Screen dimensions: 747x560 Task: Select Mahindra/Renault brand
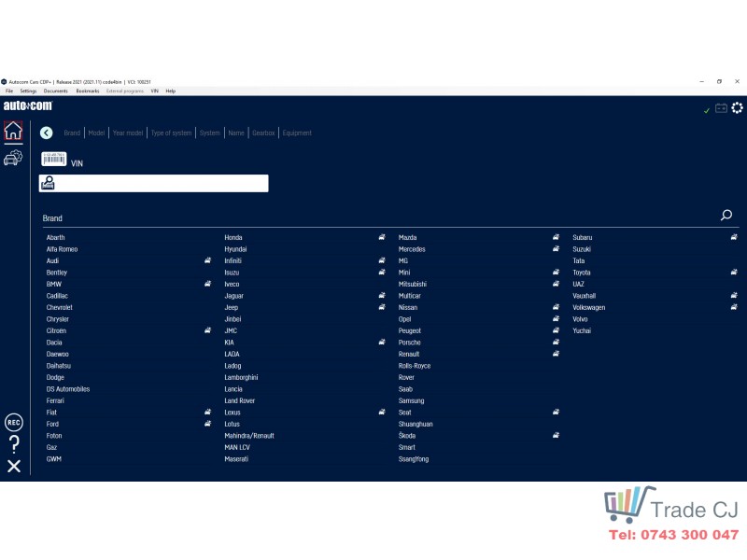click(249, 436)
